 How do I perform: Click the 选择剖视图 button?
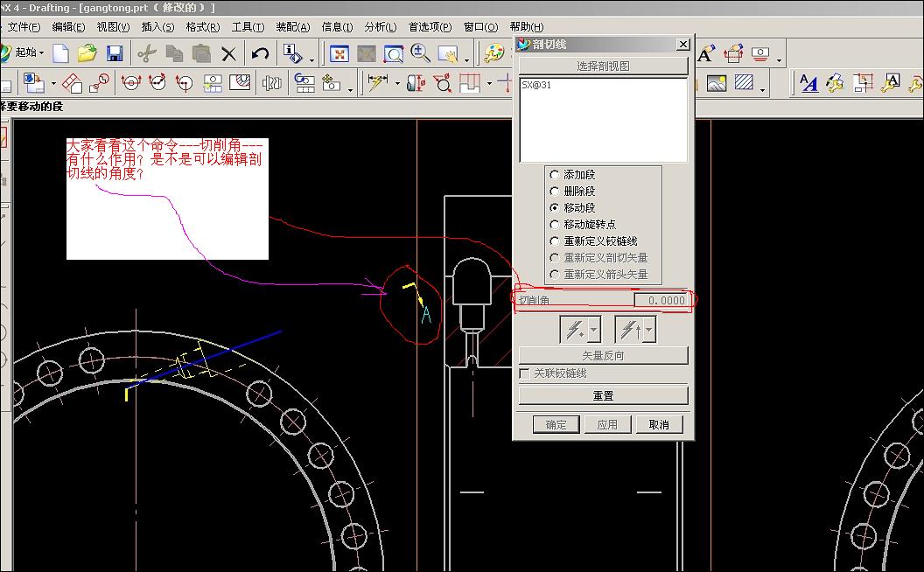click(603, 66)
